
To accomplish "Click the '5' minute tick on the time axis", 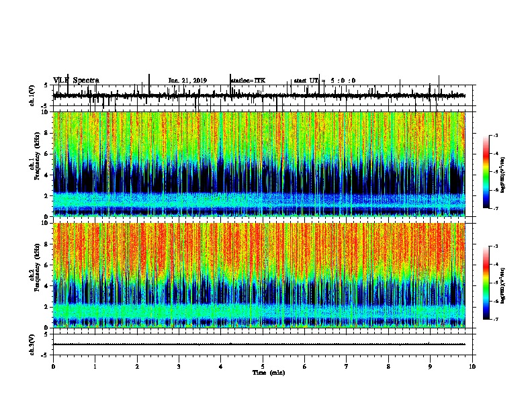I will click(263, 367).
